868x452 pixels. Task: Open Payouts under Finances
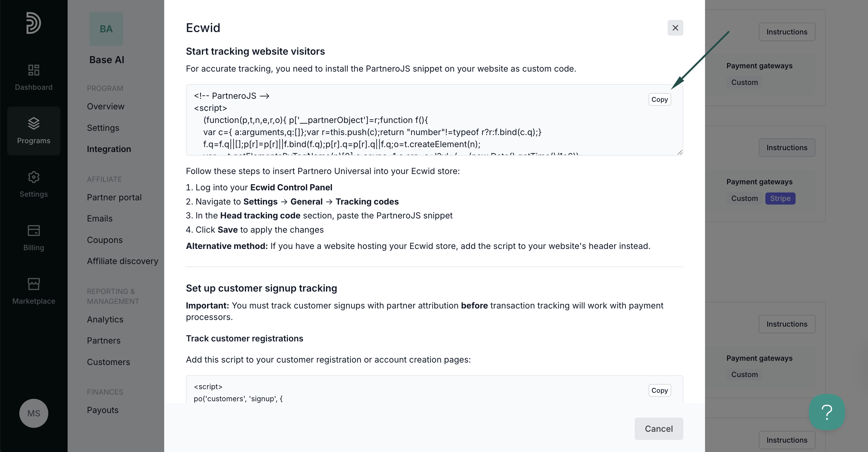coord(103,410)
